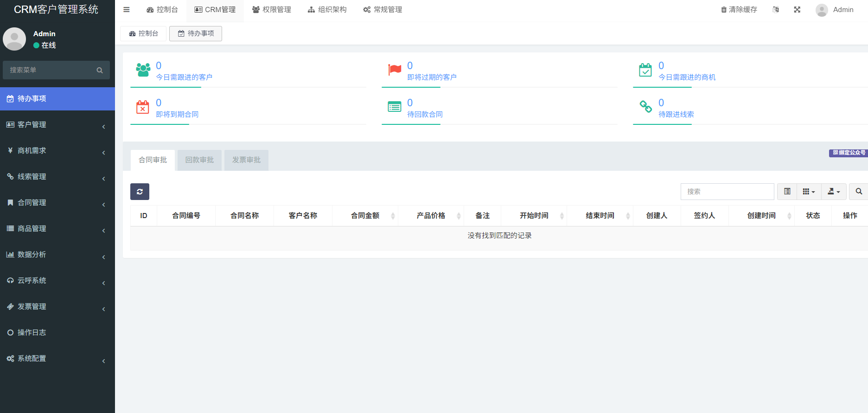Click the magnifier icon beside the table toolbar

click(x=859, y=192)
